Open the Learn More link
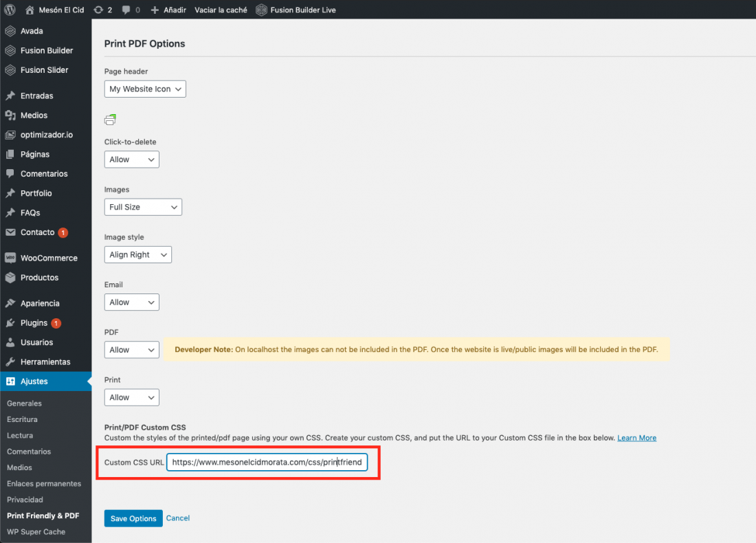This screenshot has width=756, height=543. (637, 438)
